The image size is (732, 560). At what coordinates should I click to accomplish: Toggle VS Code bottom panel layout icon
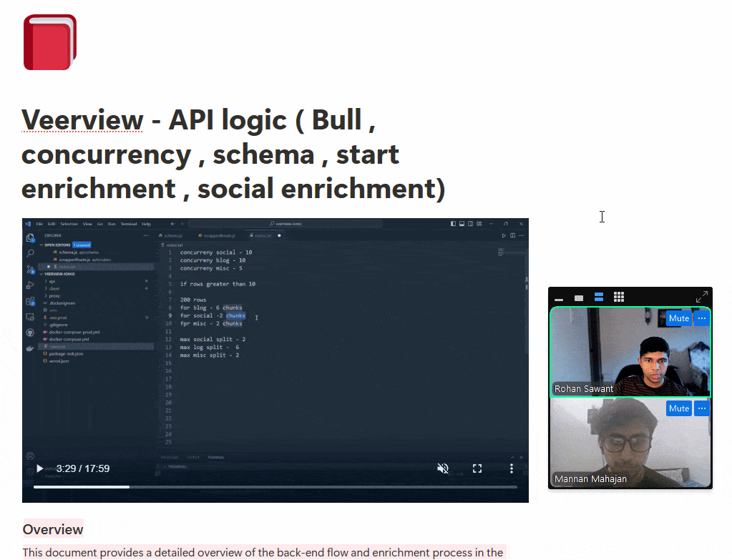pos(462,224)
